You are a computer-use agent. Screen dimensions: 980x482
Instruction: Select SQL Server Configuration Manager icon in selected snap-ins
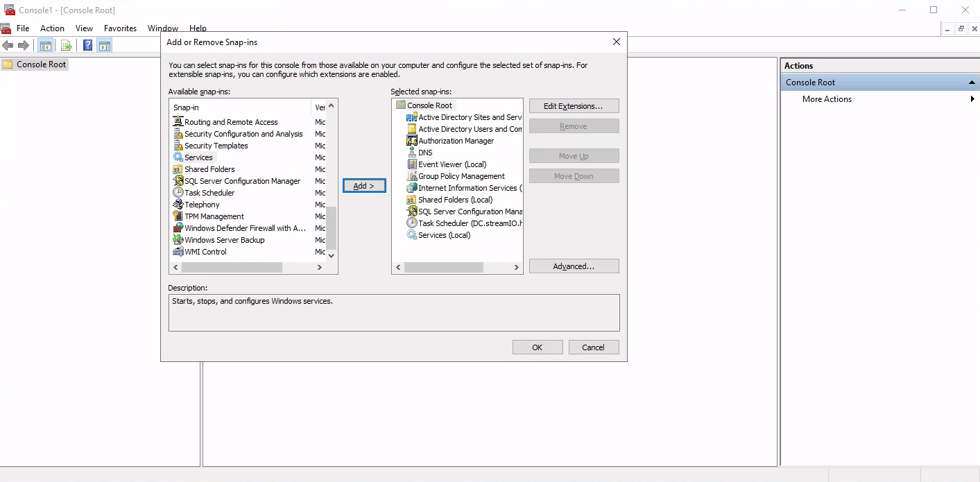(x=412, y=212)
